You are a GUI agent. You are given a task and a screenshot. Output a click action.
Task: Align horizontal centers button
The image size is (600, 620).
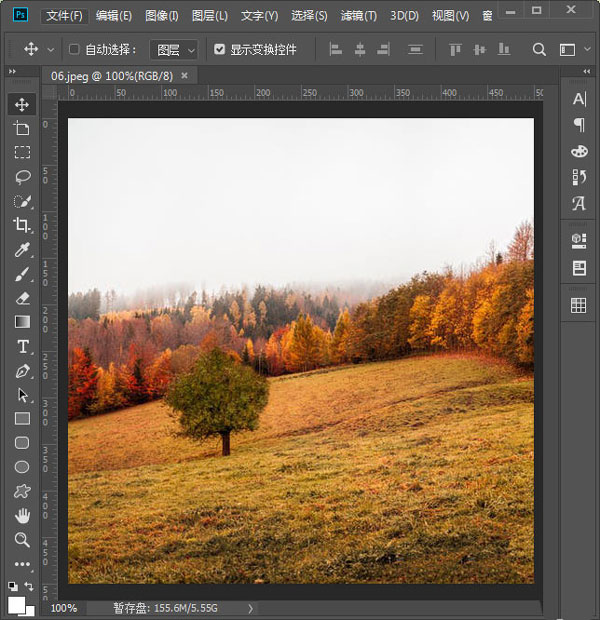tap(360, 49)
